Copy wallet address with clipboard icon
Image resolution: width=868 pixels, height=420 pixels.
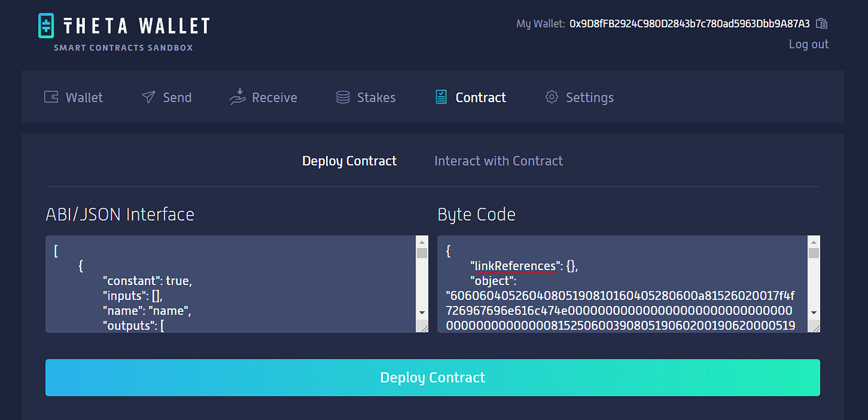(x=822, y=24)
